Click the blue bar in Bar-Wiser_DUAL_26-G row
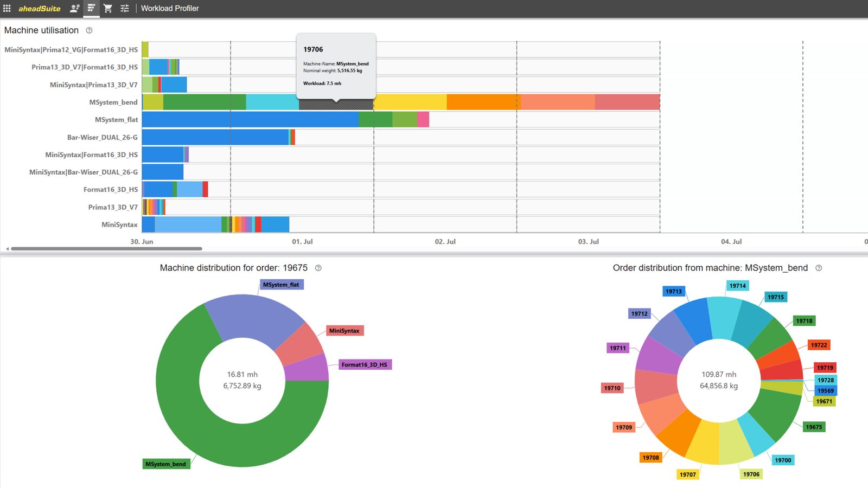The image size is (868, 488). tap(215, 137)
